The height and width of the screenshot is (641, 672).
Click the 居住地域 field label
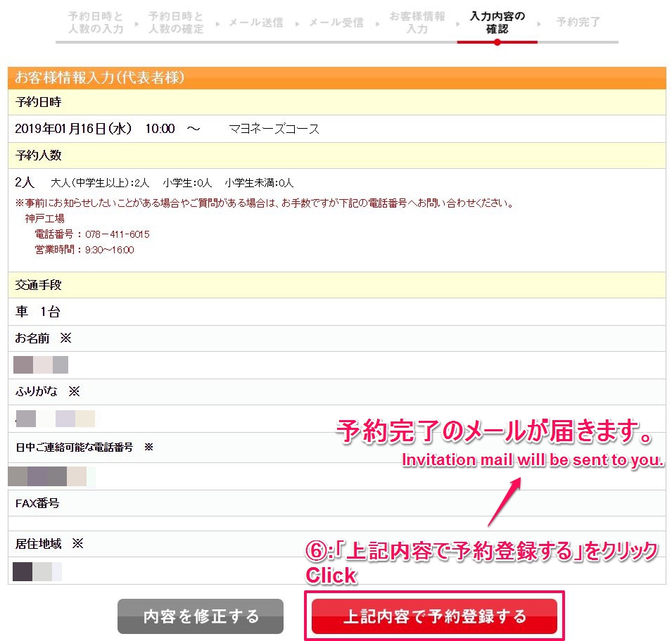point(38,544)
